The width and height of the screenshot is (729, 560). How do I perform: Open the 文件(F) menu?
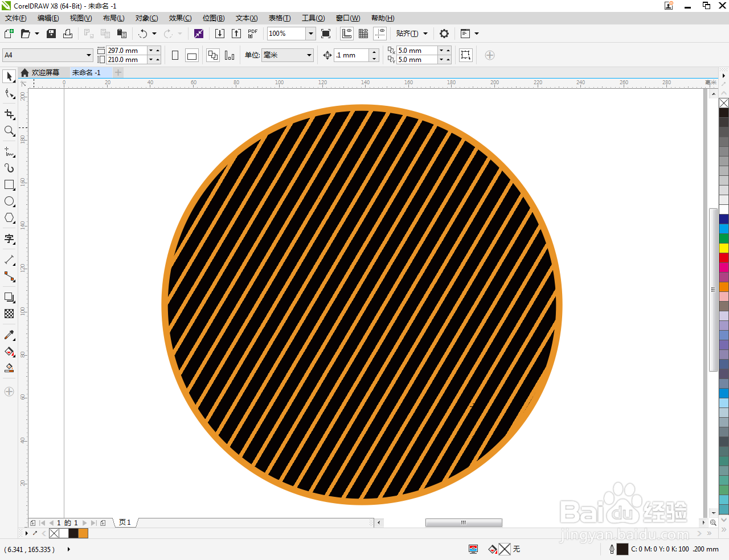tap(16, 18)
